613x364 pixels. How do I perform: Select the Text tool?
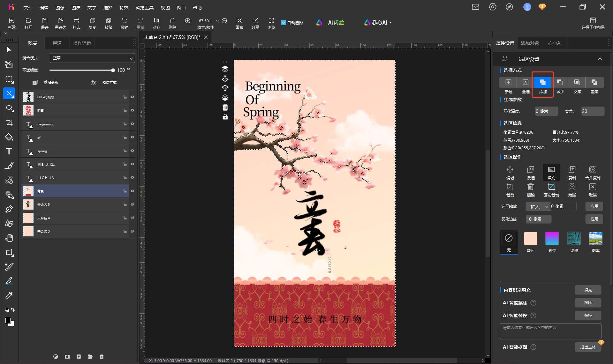pyautogui.click(x=9, y=151)
